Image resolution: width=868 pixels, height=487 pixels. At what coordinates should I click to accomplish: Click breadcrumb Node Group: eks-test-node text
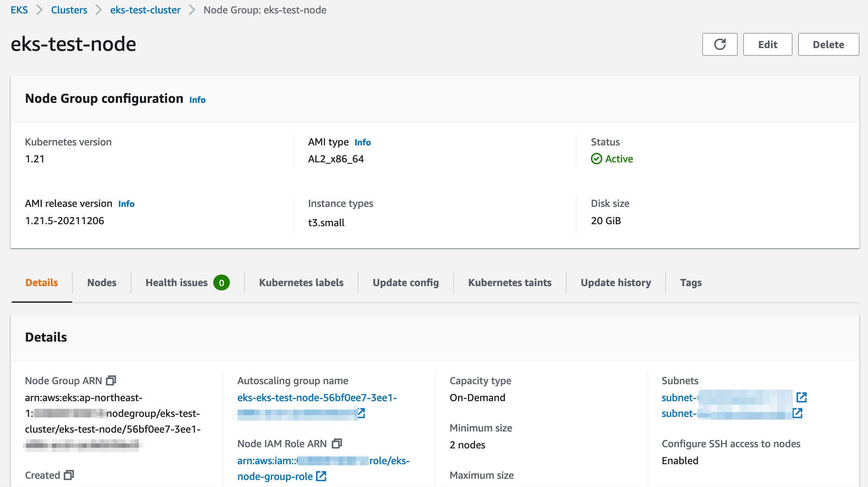pos(265,10)
